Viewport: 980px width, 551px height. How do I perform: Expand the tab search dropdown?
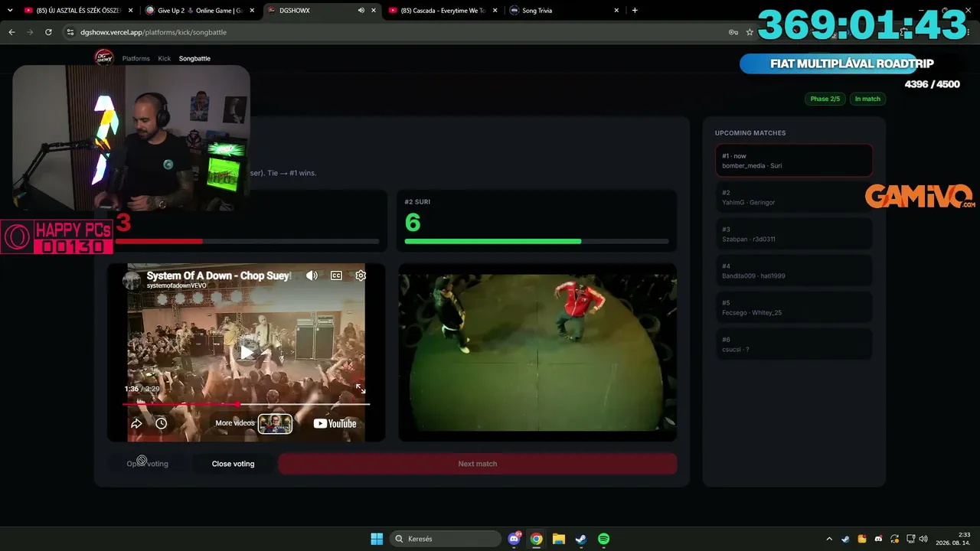pyautogui.click(x=10, y=11)
